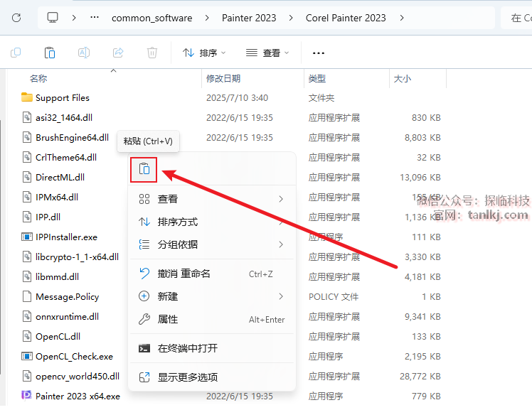Click the refresh button in address bar
This screenshot has width=532, height=410.
[x=16, y=18]
